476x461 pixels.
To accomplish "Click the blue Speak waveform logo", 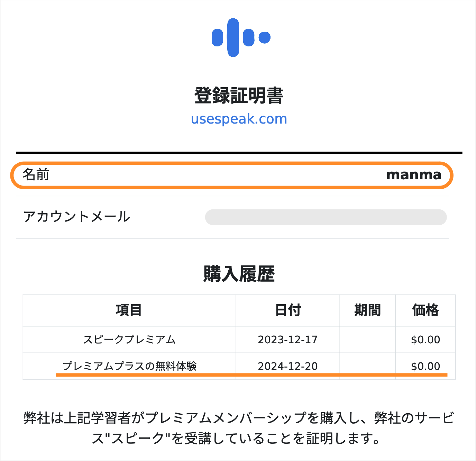I will click(x=241, y=37).
